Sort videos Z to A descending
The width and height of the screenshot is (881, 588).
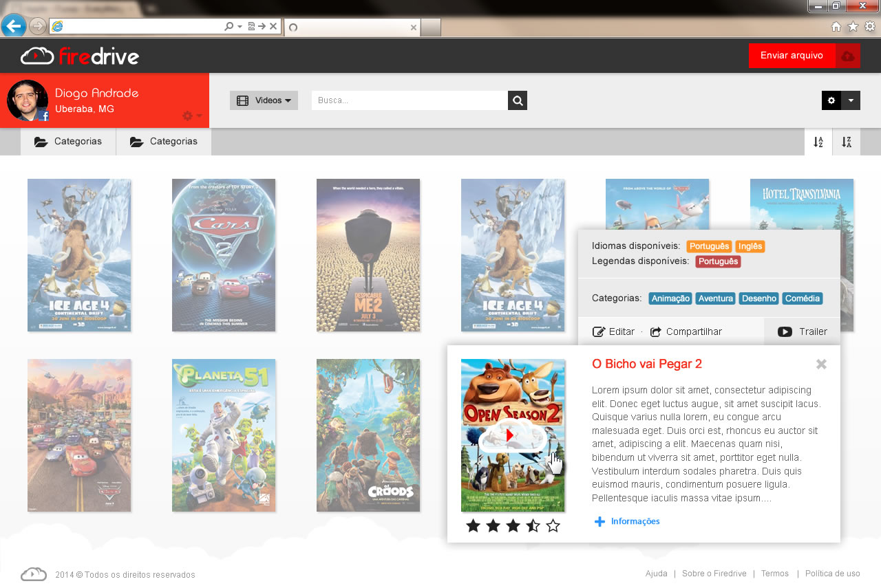pyautogui.click(x=847, y=142)
